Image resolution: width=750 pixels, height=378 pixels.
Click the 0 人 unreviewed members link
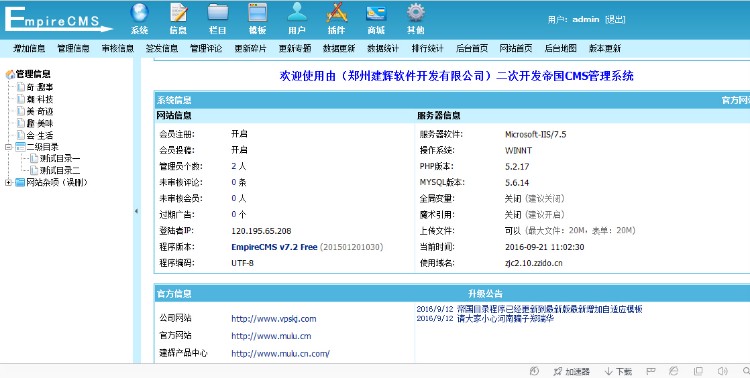coord(239,199)
